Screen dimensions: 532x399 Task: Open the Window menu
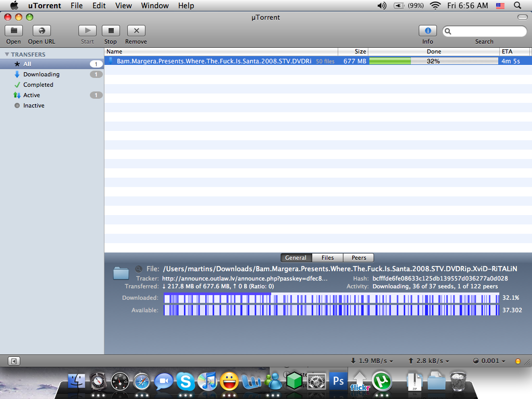point(155,6)
